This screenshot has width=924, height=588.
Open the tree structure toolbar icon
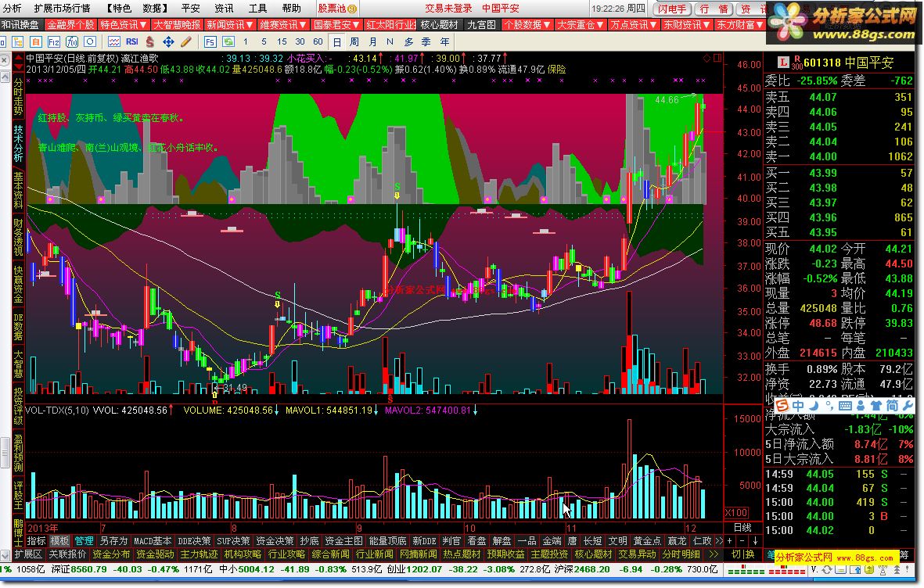click(x=18, y=41)
